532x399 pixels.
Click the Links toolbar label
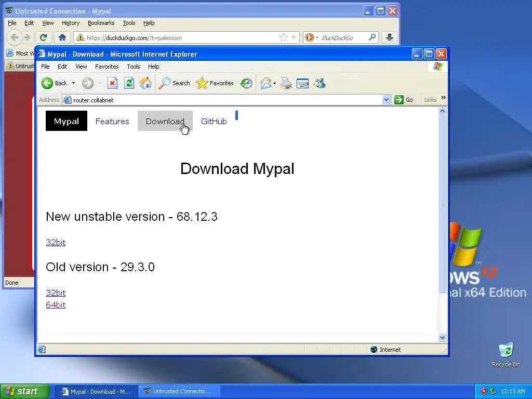[x=430, y=100]
